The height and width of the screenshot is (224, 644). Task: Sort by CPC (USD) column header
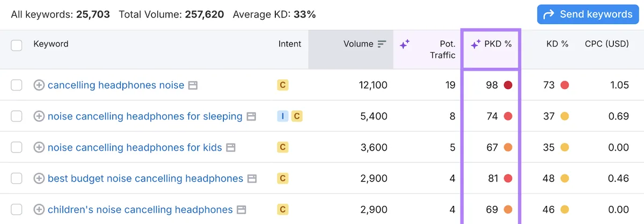coord(607,44)
